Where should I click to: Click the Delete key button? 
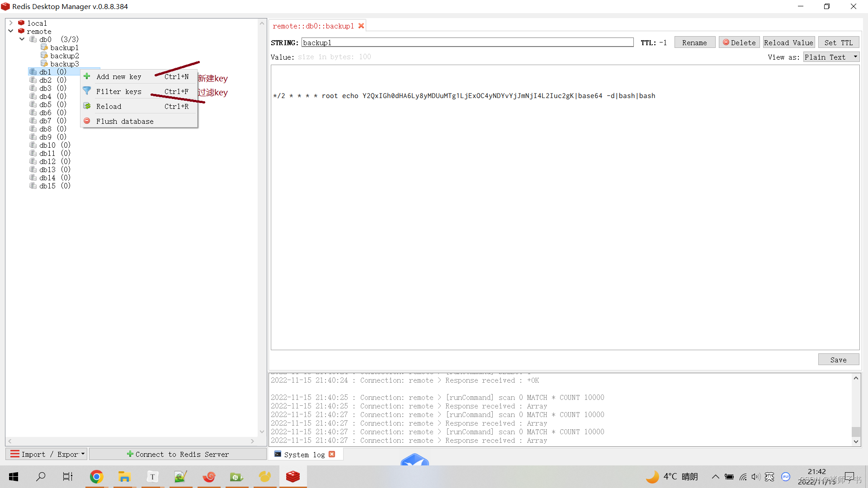pyautogui.click(x=739, y=42)
